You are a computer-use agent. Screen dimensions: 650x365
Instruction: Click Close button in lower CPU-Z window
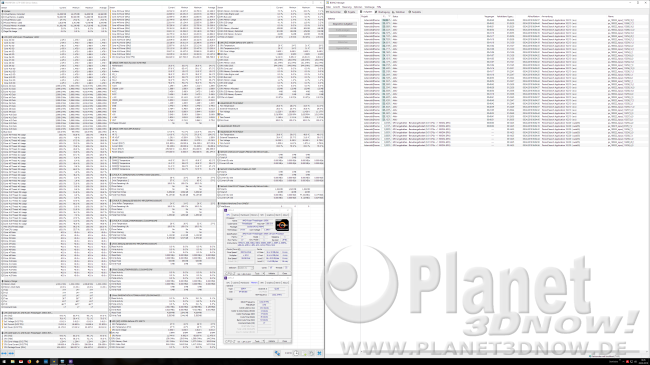tap(285, 341)
